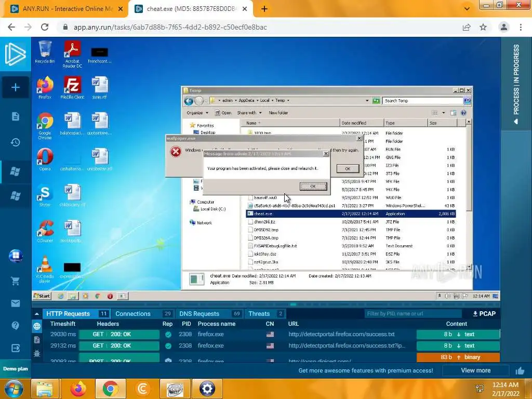The width and height of the screenshot is (532, 399).
Task: Switch to the Connections tab
Action: point(143,314)
